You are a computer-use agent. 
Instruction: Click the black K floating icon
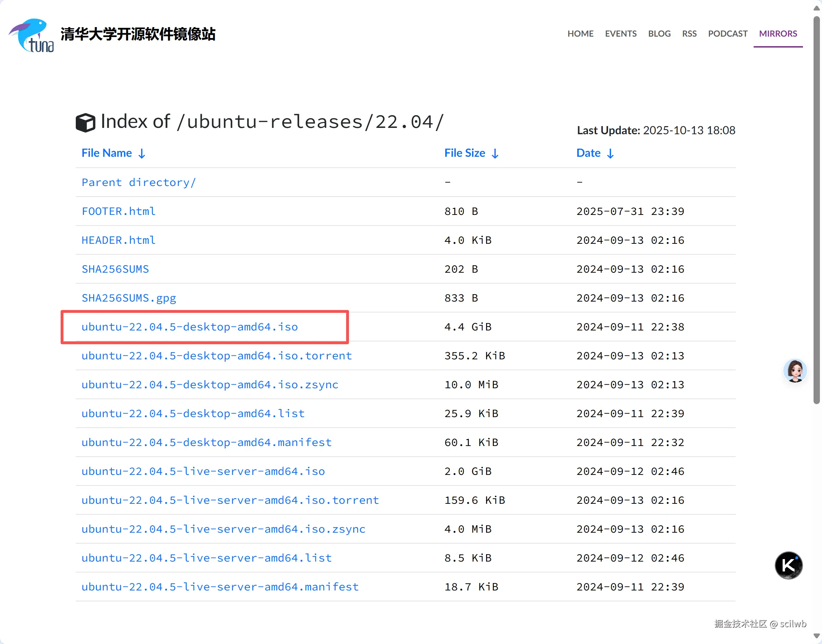point(789,565)
